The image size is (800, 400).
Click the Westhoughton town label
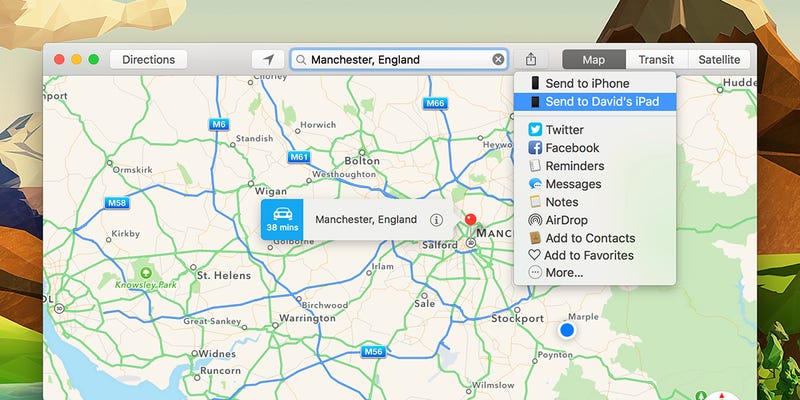344,174
